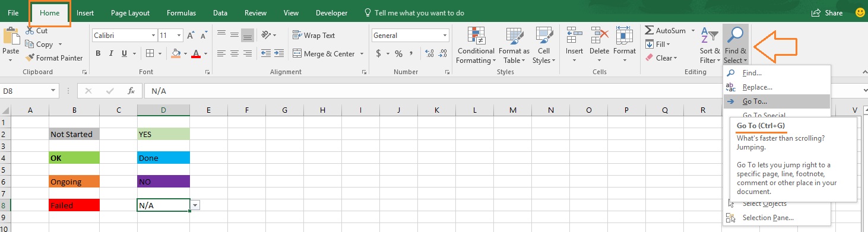Screen dimensions: 868x232
Task: Click the Format Painter brush
Action: 30,58
